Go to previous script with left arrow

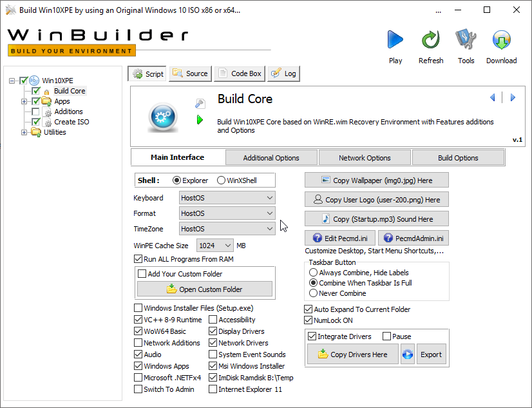click(493, 98)
